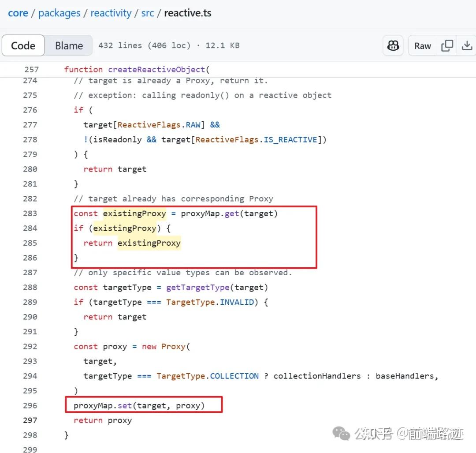This screenshot has width=476, height=453.
Task: Click 'return target' on line 290
Action: point(115,317)
